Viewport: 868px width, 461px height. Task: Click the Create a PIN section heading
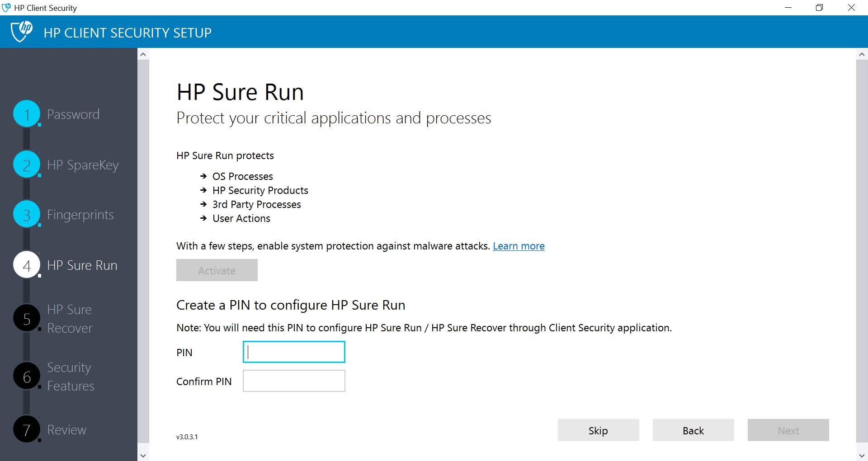291,305
